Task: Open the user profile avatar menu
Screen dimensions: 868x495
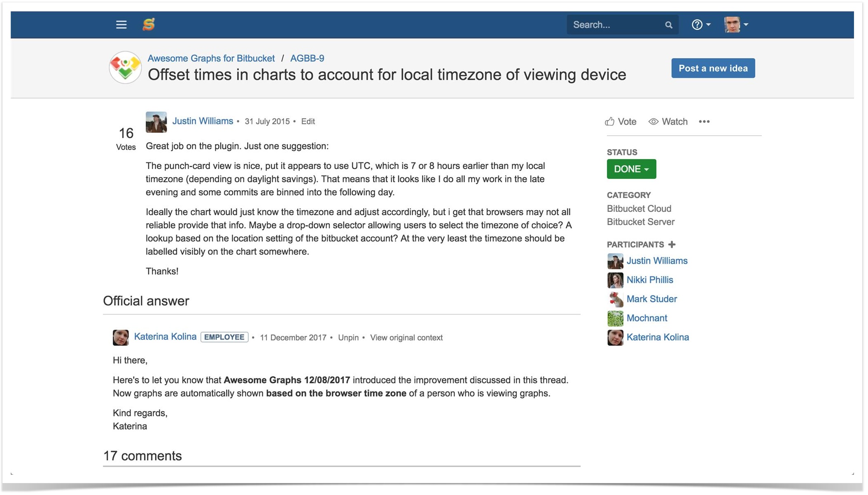Action: [x=736, y=25]
